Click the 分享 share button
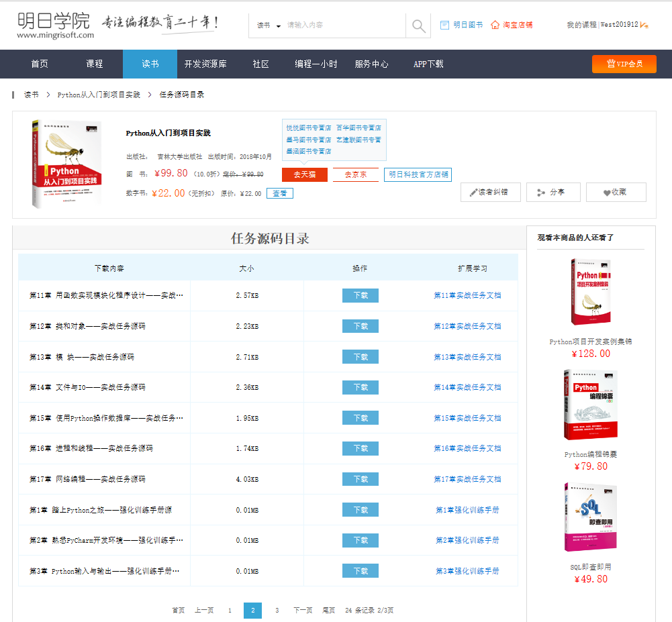Screen dimensions: 672x622 pos(553,193)
